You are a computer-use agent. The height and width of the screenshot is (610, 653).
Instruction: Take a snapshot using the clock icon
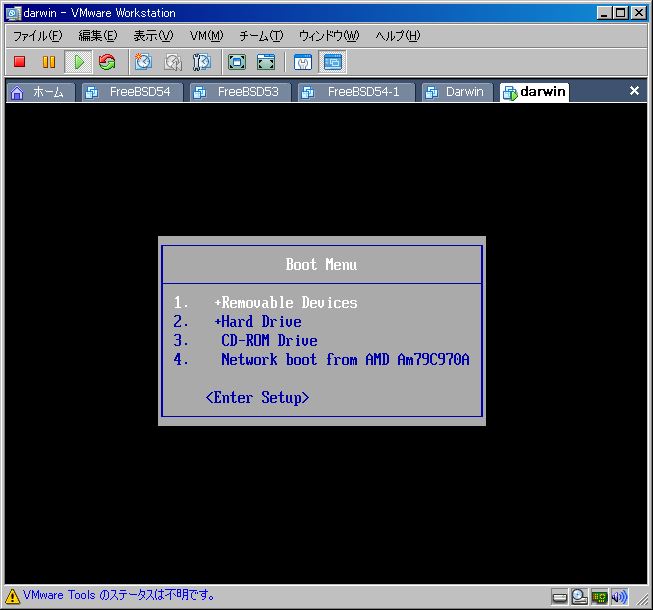143,62
